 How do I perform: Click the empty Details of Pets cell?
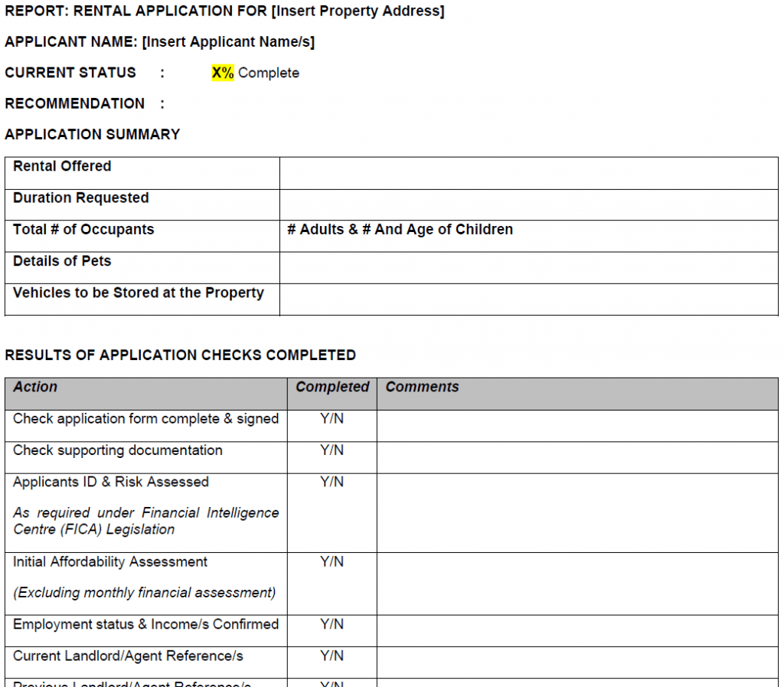pos(528,268)
